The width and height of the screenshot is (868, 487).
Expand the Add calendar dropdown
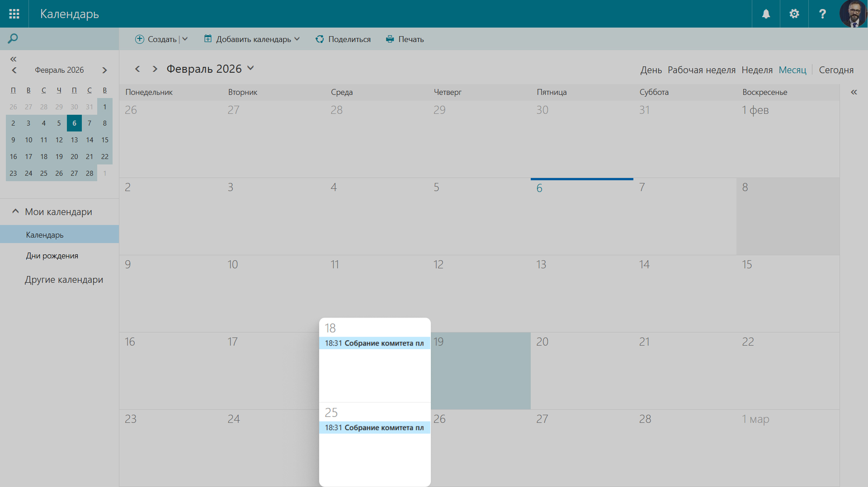click(297, 39)
